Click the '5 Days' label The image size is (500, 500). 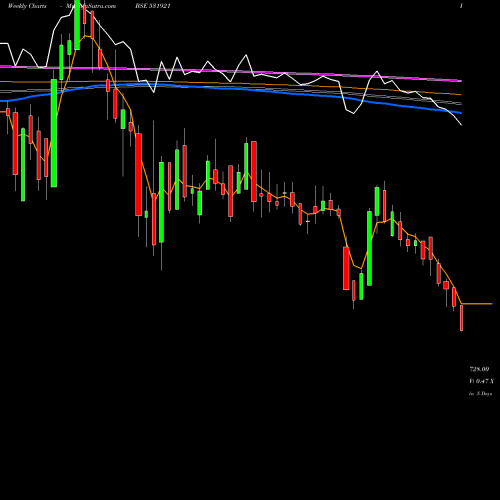pos(484,394)
